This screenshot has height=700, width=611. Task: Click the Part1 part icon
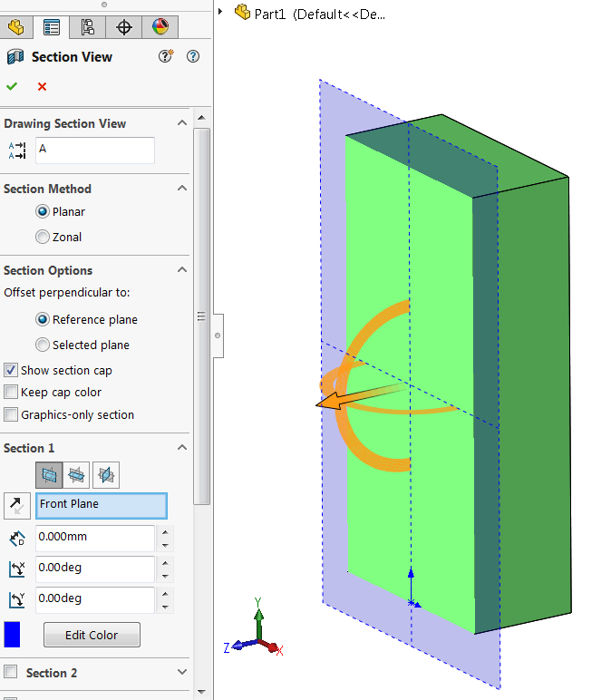click(242, 12)
